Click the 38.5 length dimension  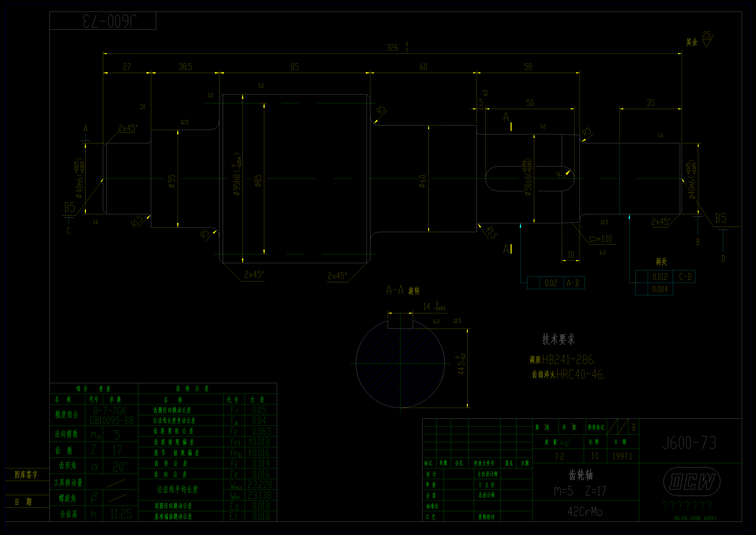[x=185, y=67]
